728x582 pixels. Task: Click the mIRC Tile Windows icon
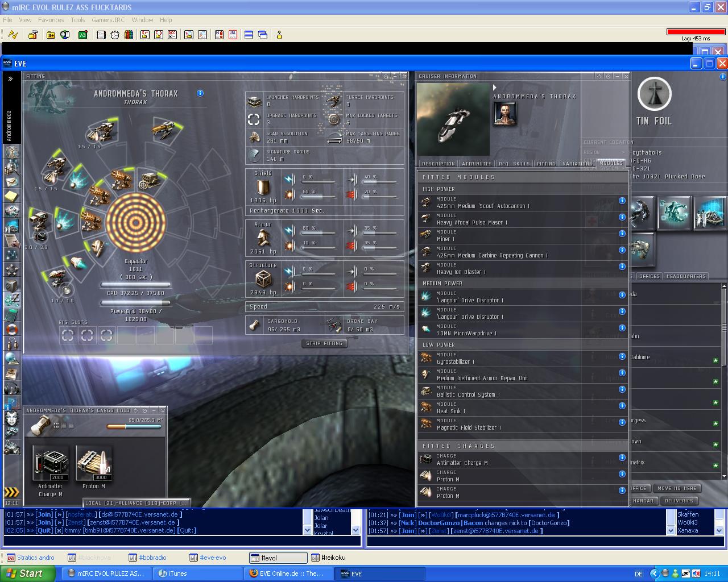click(x=249, y=35)
